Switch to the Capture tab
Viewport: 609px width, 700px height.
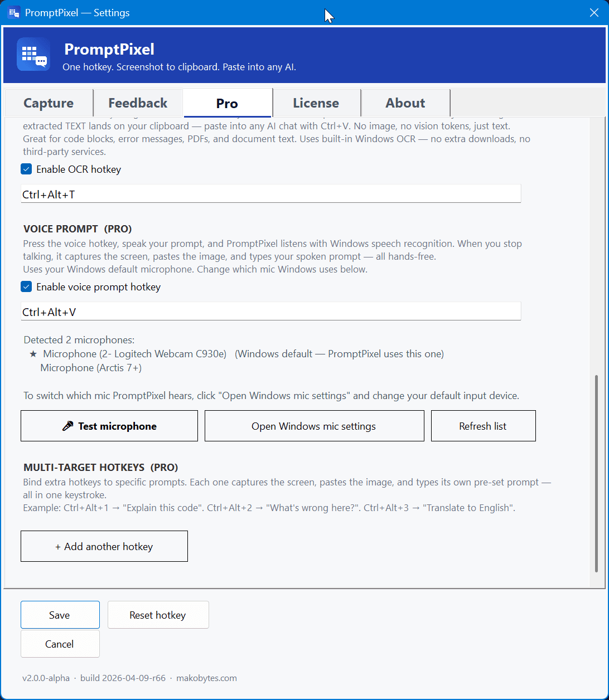(48, 103)
